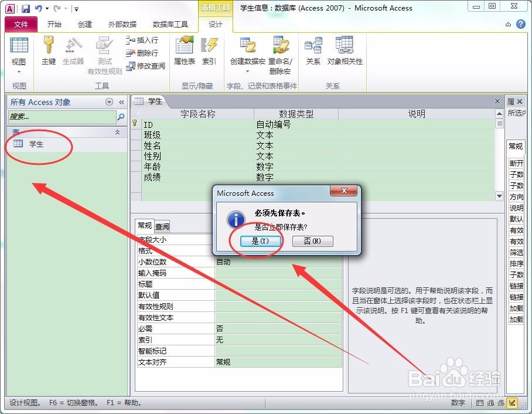The image size is (532, 414).
Task: Click Delete Rows (删除行)
Action: pyautogui.click(x=142, y=53)
